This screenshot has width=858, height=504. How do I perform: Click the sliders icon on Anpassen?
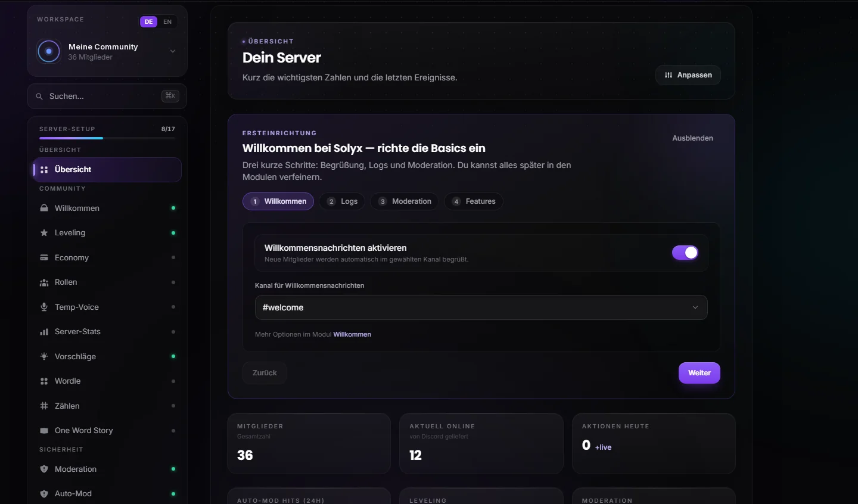tap(669, 75)
